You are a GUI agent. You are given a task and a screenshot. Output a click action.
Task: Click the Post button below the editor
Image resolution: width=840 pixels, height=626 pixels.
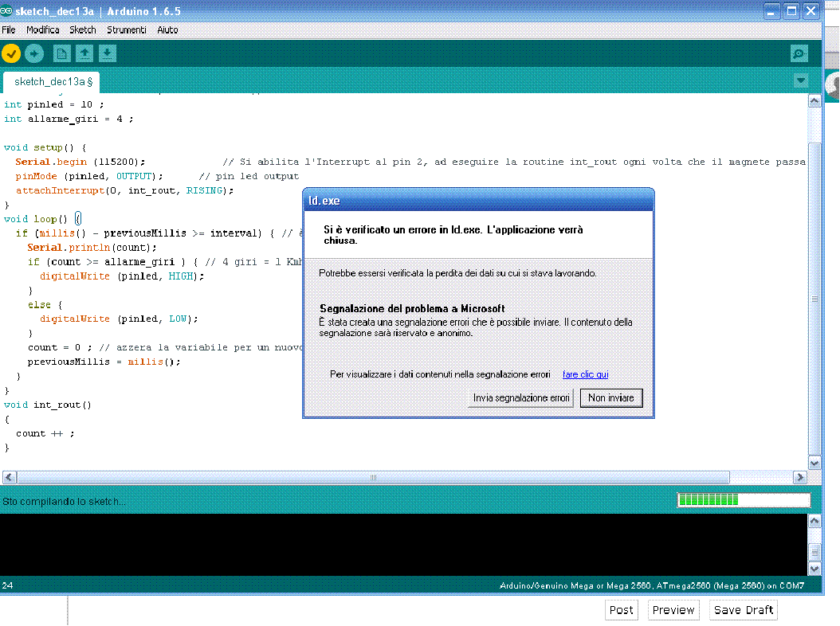click(622, 609)
